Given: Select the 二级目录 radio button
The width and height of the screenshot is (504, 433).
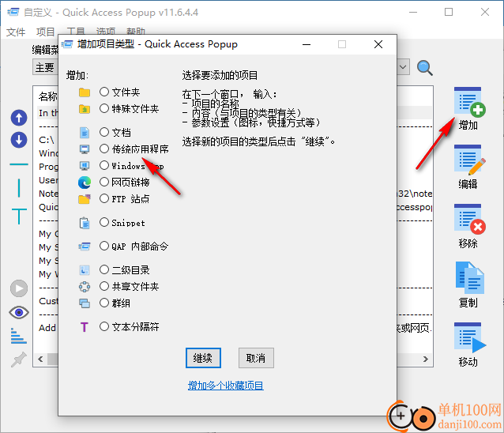Looking at the screenshot, I should click(103, 269).
